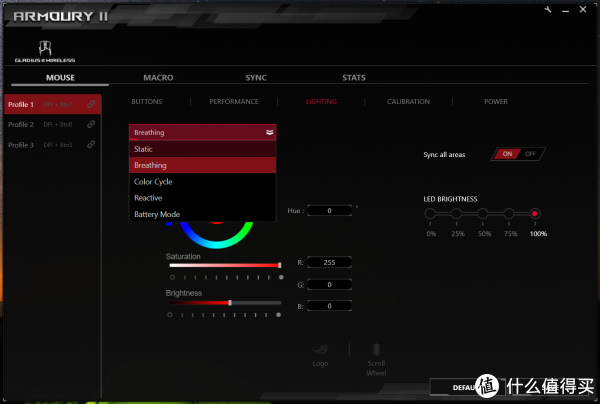Click the Saturation slider track
Viewport: 600px width, 404px height.
click(225, 265)
